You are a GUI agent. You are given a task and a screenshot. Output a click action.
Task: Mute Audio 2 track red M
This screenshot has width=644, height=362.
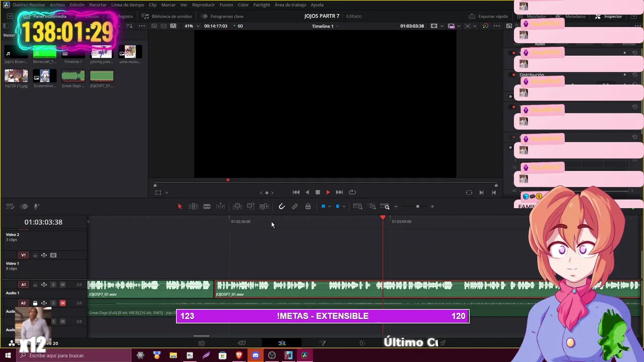pyautogui.click(x=62, y=303)
